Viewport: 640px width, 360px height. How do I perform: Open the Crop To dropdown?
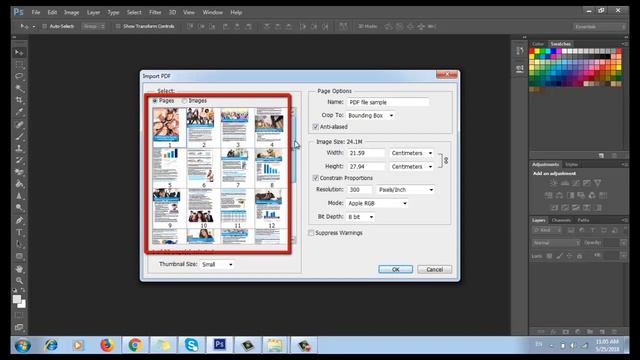coord(371,116)
